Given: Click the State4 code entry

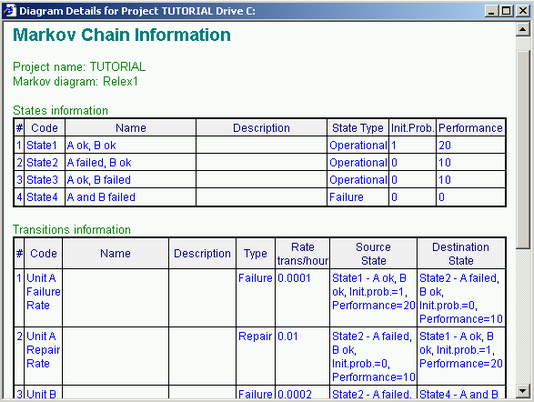Looking at the screenshot, I should pos(42,197).
